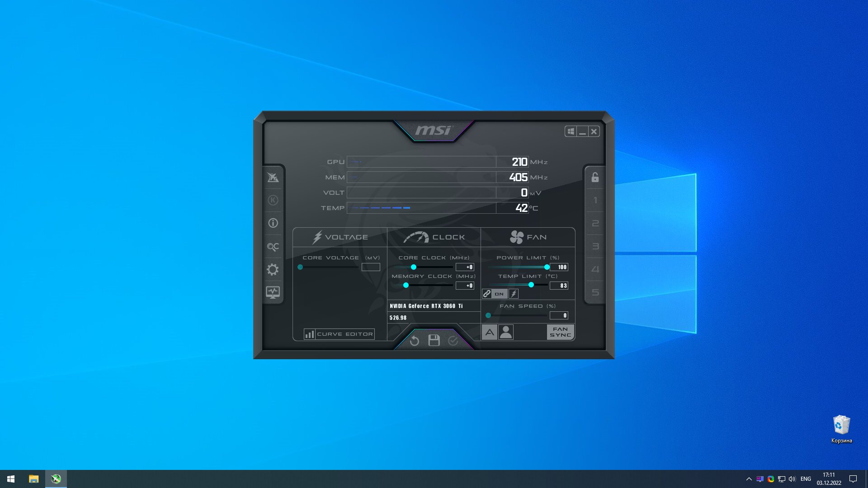The image size is (868, 488).
Task: Click the Windows startup icon button
Action: [x=571, y=131]
